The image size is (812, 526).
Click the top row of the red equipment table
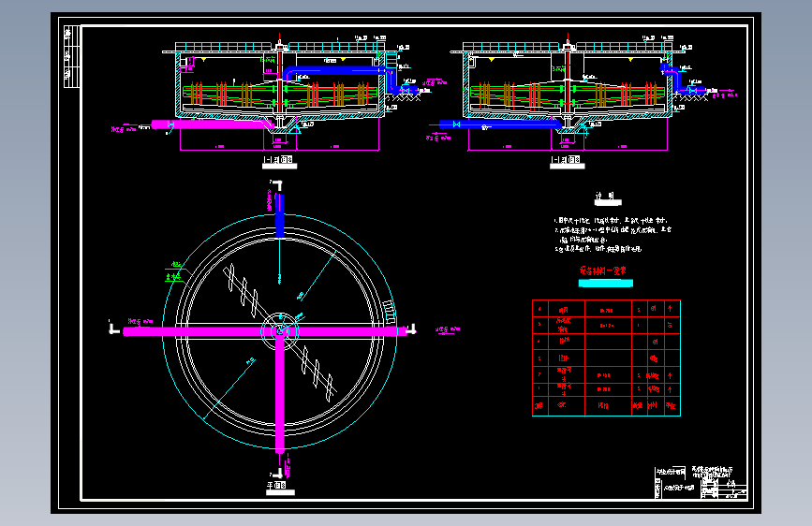click(606, 309)
